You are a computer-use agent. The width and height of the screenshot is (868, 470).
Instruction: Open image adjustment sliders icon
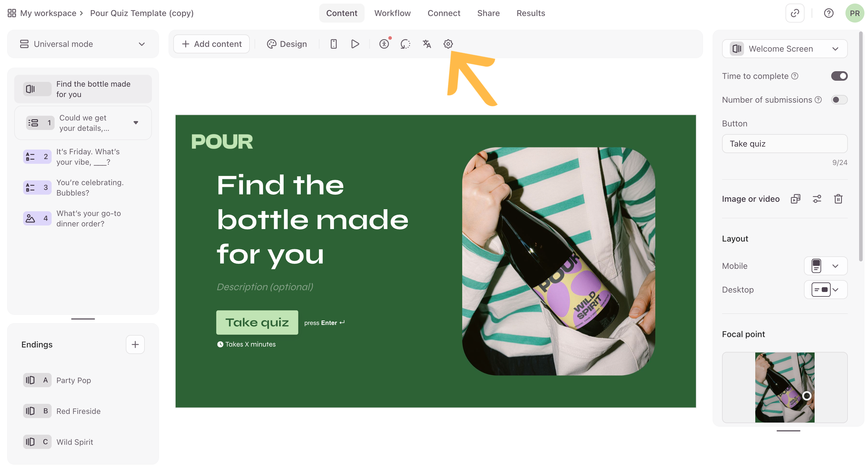click(817, 199)
